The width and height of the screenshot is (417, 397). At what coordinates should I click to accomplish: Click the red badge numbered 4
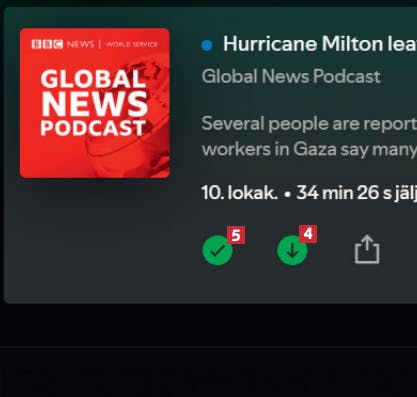pyautogui.click(x=308, y=234)
